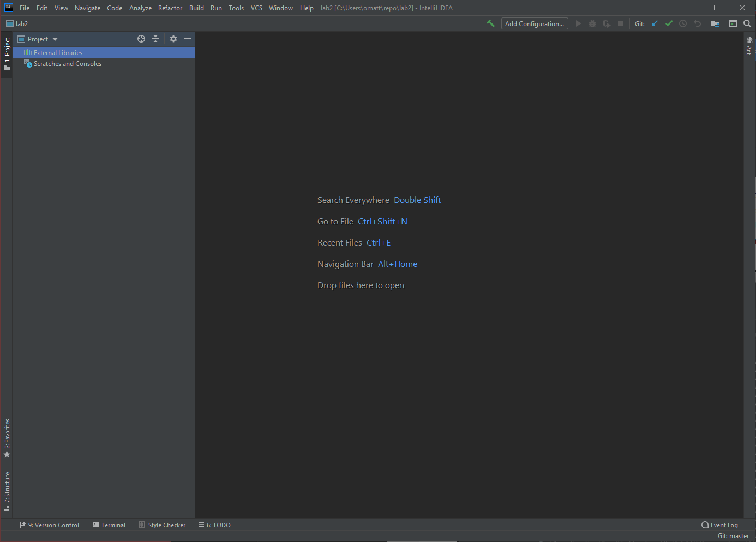The height and width of the screenshot is (542, 756).
Task: Toggle the Version Control tool window
Action: coord(50,525)
